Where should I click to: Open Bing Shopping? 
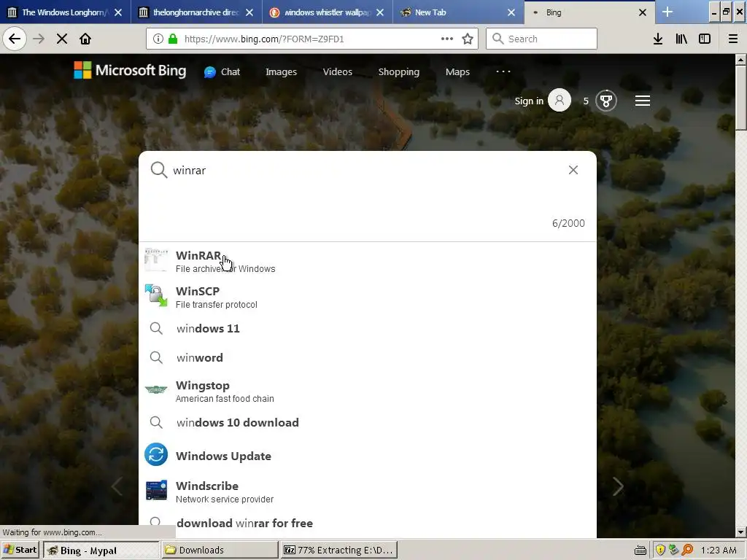tap(399, 72)
